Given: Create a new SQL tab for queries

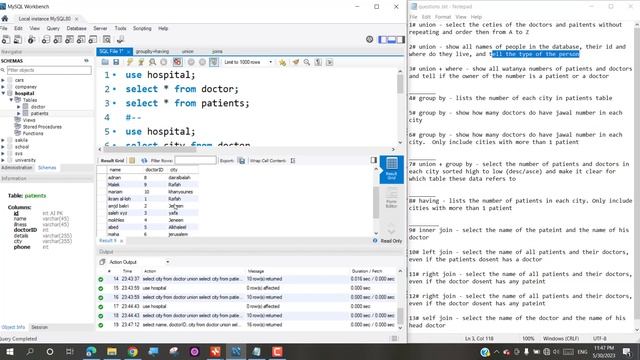Looking at the screenshot, I should pyautogui.click(x=6, y=40).
